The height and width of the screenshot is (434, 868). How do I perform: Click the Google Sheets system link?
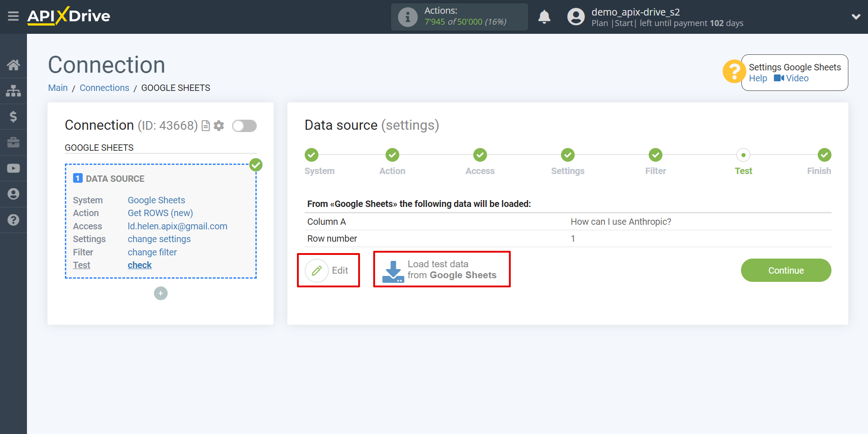click(156, 200)
